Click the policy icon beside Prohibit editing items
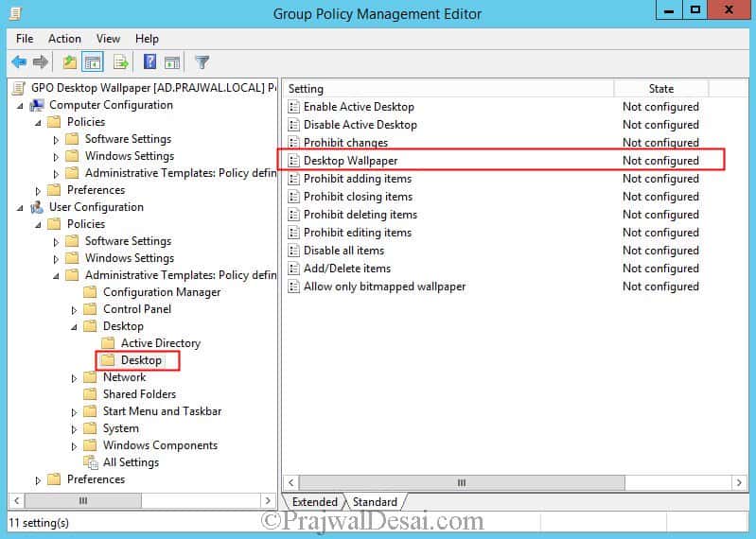The width and height of the screenshot is (756, 539). pyautogui.click(x=293, y=233)
